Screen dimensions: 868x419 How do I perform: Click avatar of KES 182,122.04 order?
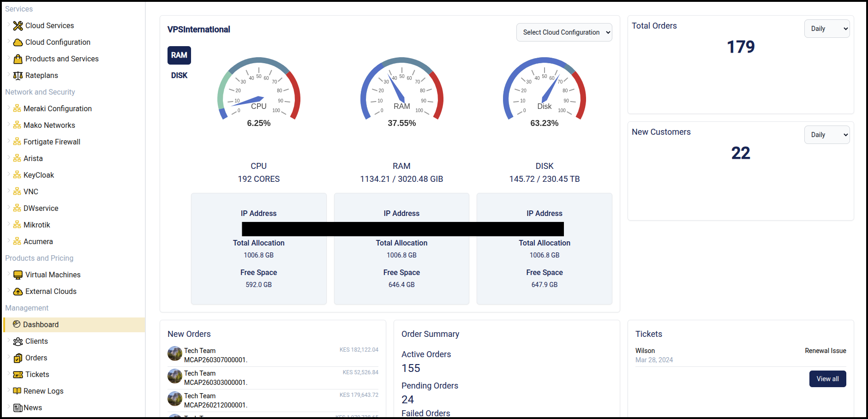(x=174, y=354)
